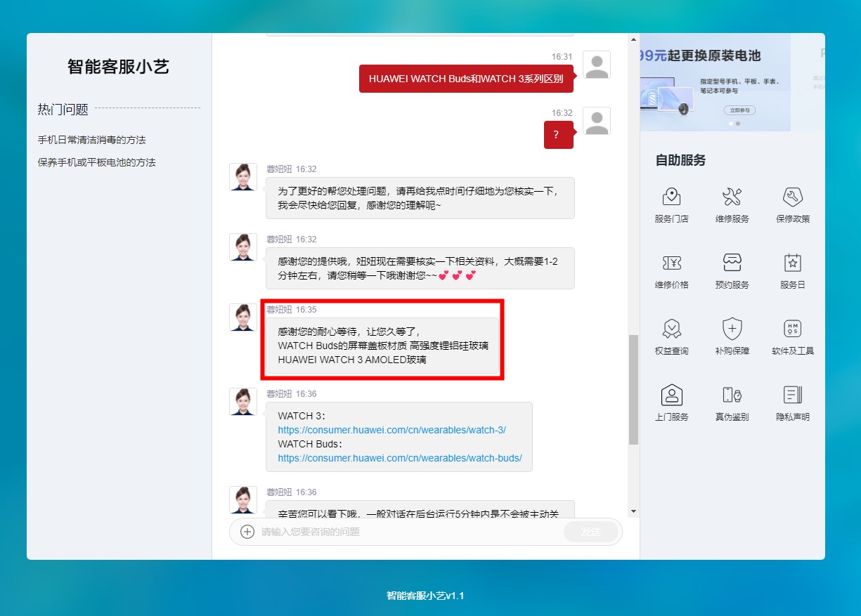Click agent avatar of second 16:32 message

[243, 247]
